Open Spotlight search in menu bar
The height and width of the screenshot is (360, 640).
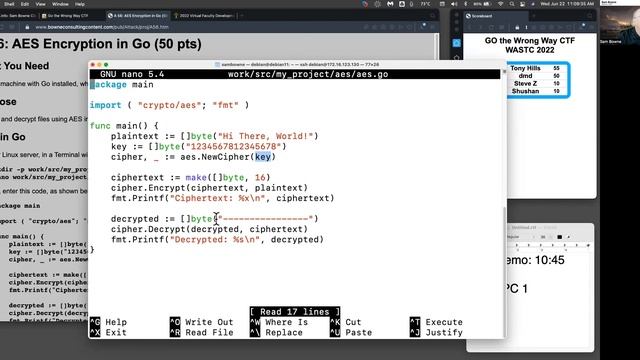pos(511,4)
